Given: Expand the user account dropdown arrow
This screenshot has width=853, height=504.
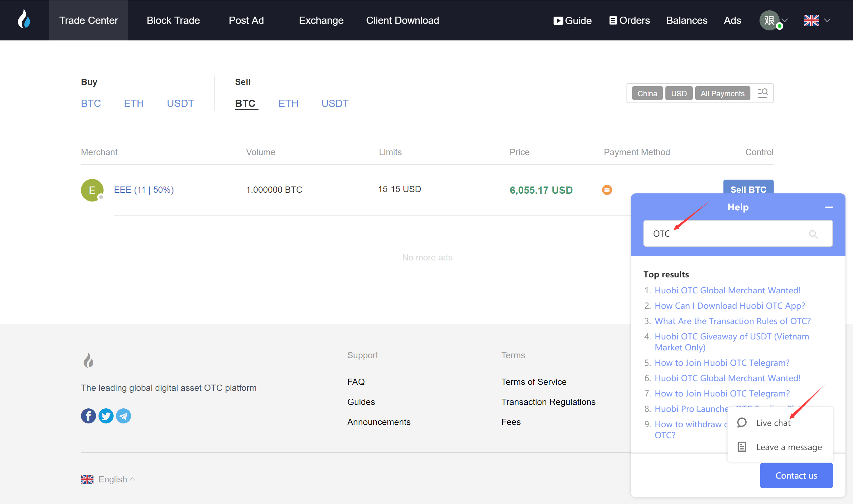Looking at the screenshot, I should [785, 20].
